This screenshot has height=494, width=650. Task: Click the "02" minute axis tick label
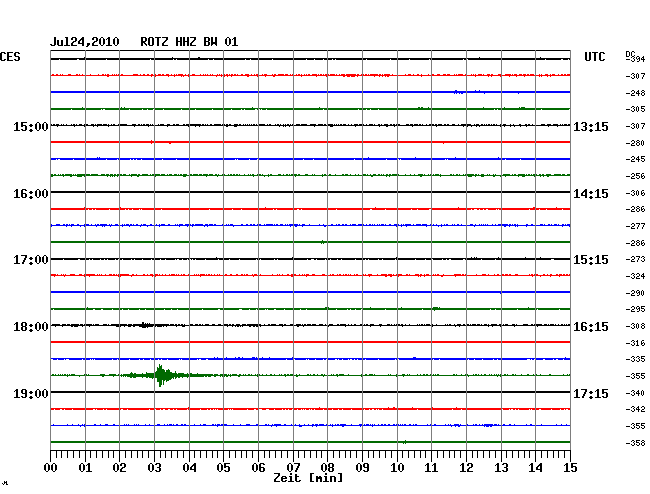(x=119, y=468)
